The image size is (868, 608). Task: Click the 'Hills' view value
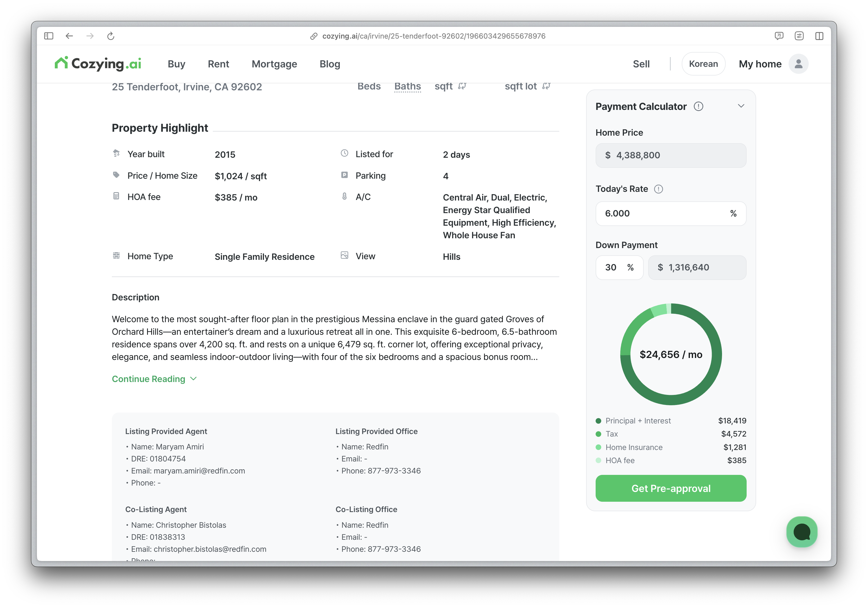(x=451, y=257)
